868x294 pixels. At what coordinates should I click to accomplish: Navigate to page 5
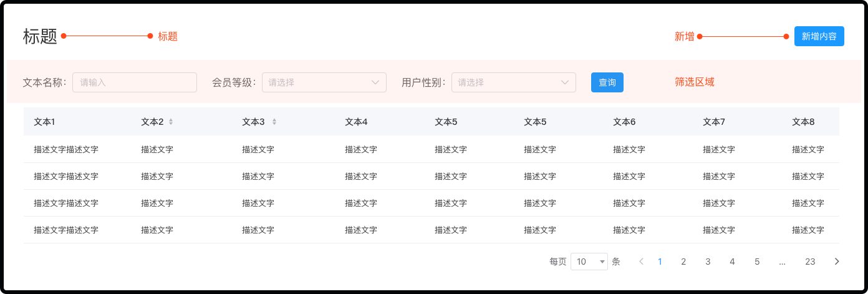[757, 262]
